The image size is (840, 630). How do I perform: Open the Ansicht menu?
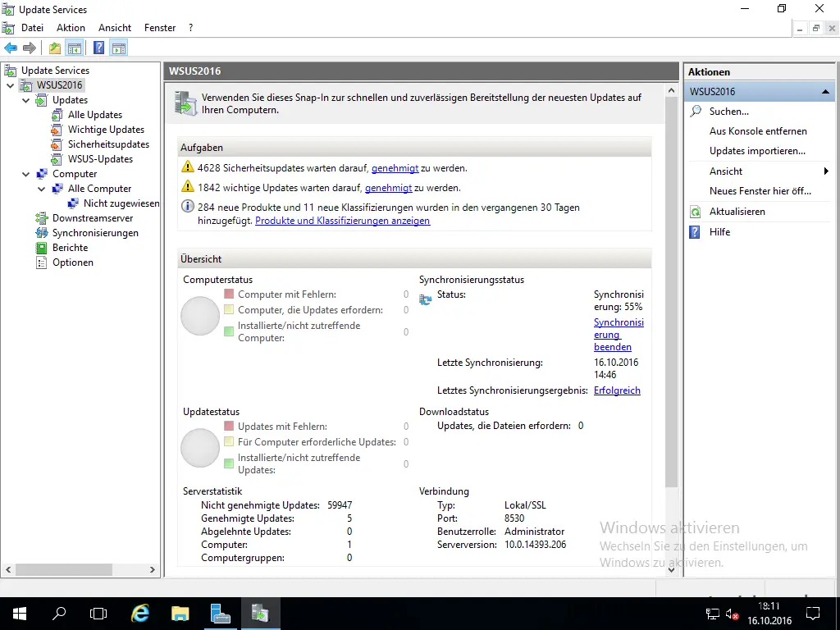[x=115, y=28]
